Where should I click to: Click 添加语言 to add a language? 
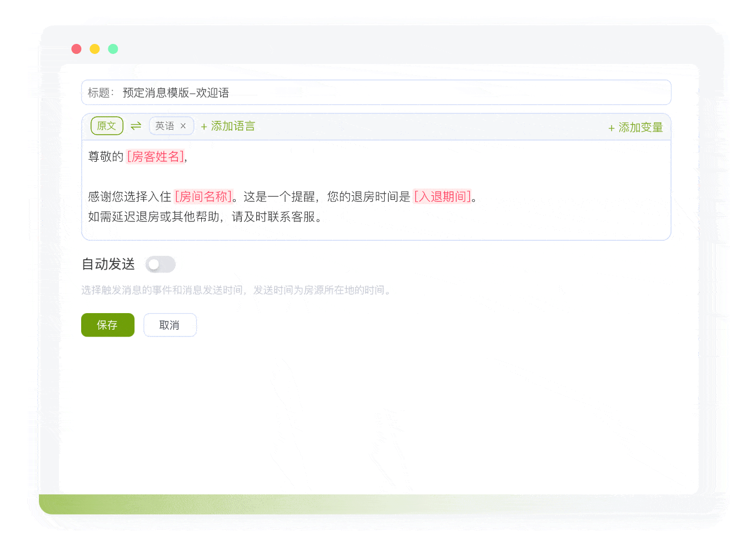click(228, 126)
